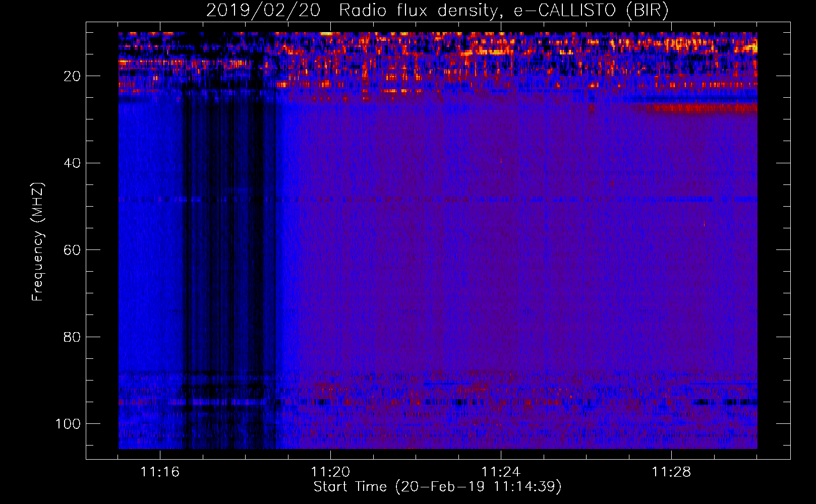Click the 'Frequency (MHZ)' y-axis label
Image resolution: width=816 pixels, height=504 pixels.
pos(38,241)
